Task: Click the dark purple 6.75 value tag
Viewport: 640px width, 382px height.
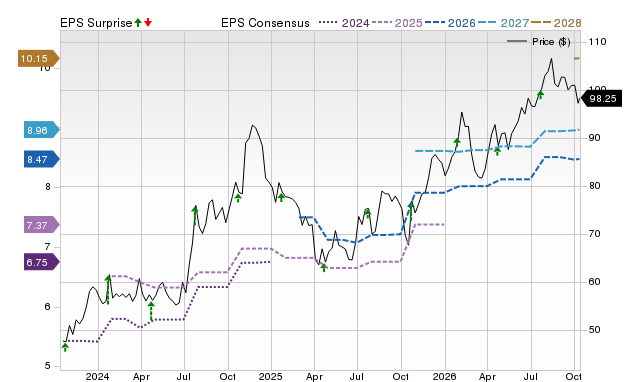Action: pos(42,262)
